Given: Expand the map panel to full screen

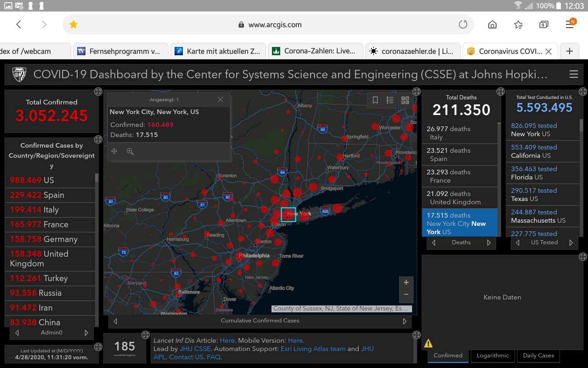Looking at the screenshot, I should pyautogui.click(x=417, y=92).
